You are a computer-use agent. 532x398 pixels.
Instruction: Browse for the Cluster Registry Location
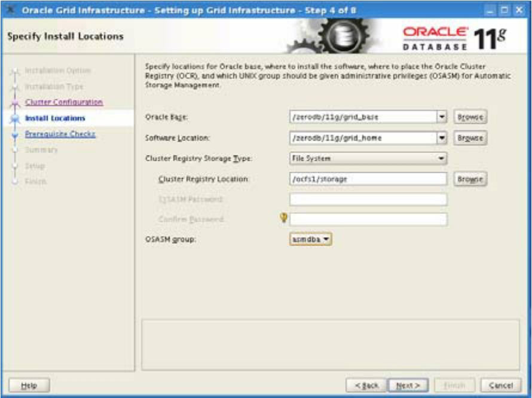[x=470, y=179]
